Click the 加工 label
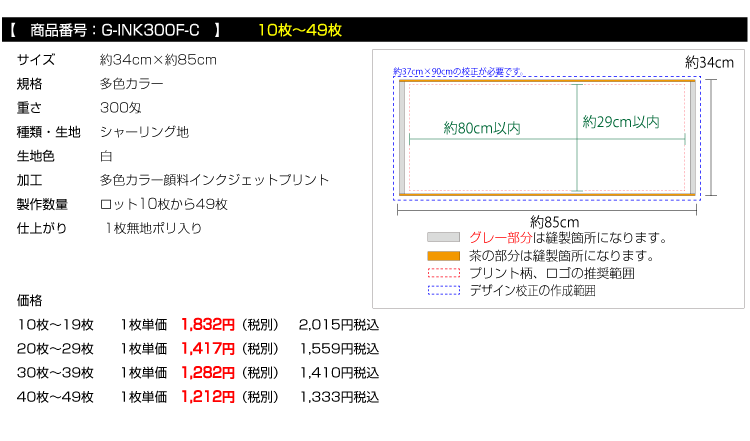 click(x=30, y=180)
